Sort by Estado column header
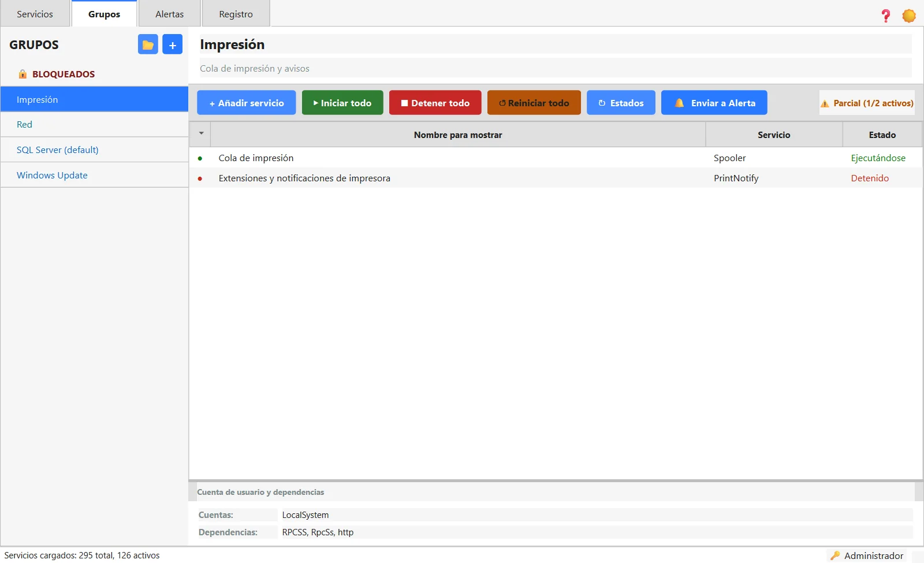924x563 pixels. tap(882, 135)
